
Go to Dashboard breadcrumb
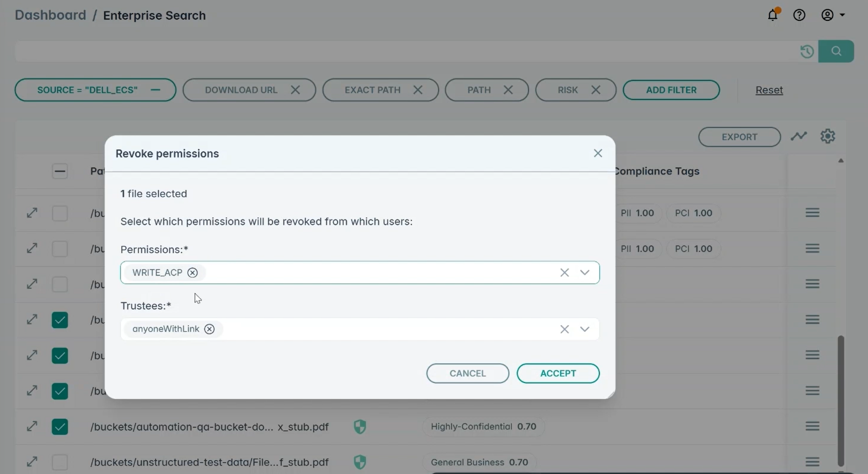tap(51, 15)
